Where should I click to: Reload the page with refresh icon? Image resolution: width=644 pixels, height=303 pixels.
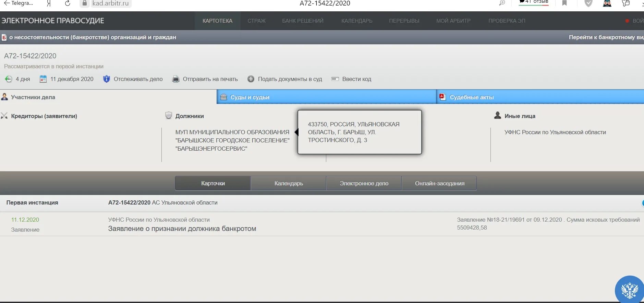(68, 3)
